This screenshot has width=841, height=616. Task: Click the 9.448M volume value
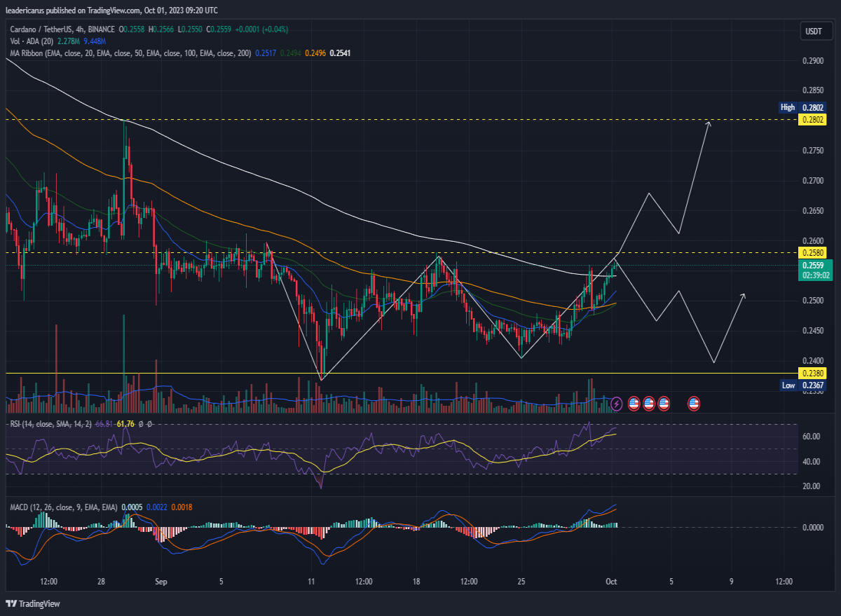point(95,41)
